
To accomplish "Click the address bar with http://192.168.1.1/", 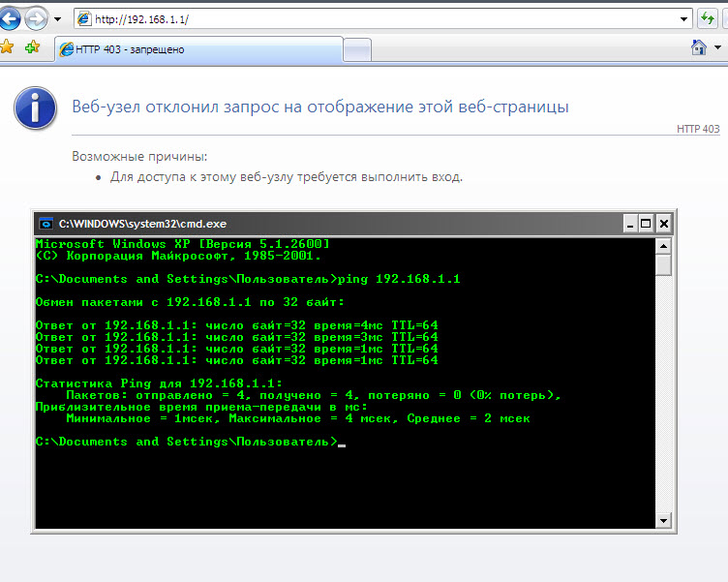I will pyautogui.click(x=383, y=19).
